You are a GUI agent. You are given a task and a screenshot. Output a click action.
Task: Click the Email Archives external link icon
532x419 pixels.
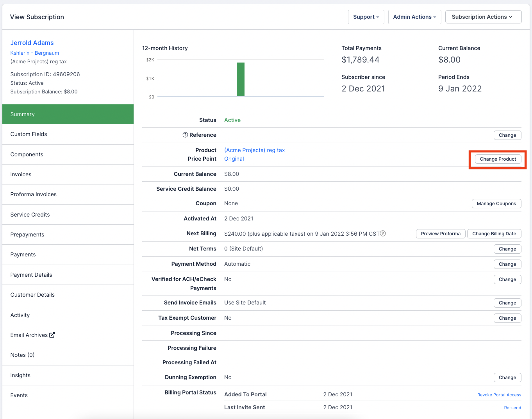pyautogui.click(x=52, y=335)
